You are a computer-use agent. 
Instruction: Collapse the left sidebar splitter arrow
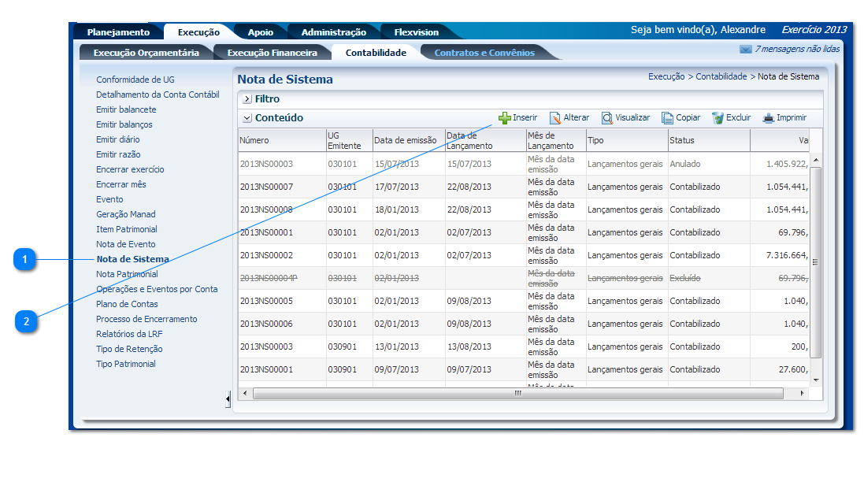pos(228,399)
